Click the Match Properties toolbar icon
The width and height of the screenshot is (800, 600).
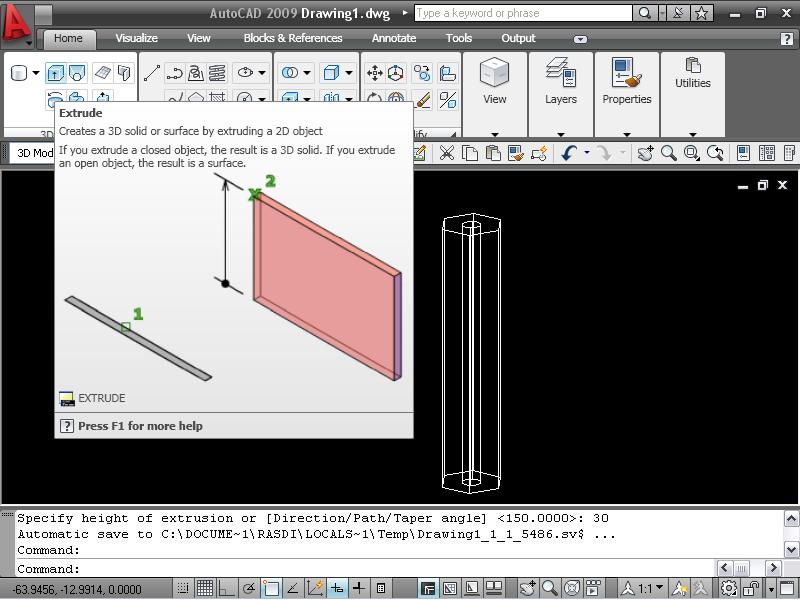point(516,153)
